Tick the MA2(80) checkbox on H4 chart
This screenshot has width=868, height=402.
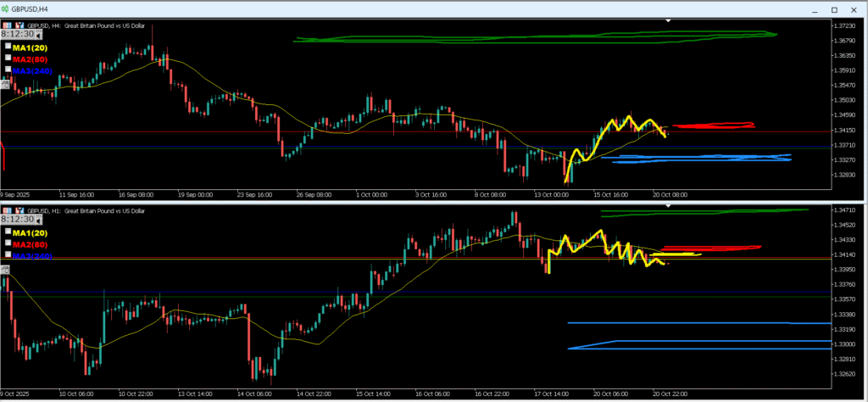coord(8,59)
